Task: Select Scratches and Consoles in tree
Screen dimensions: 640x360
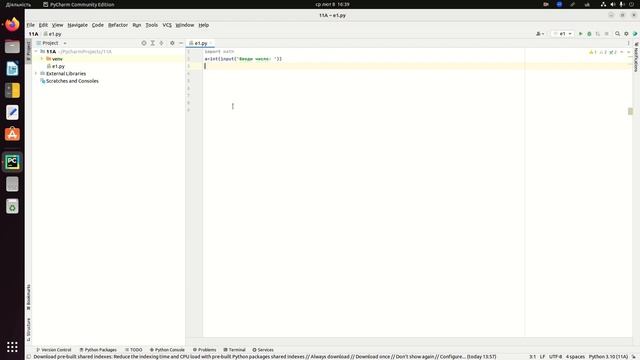Action: point(69,81)
